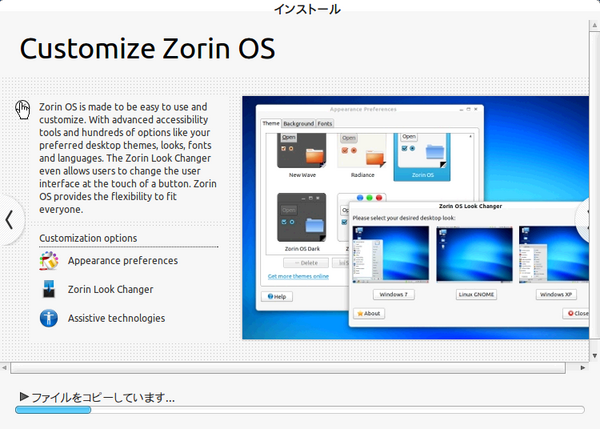Click the Customize Zorin OS title

click(147, 48)
